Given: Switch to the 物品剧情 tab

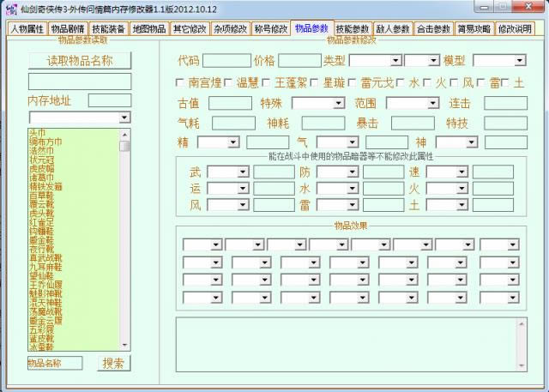Looking at the screenshot, I should tap(68, 28).
